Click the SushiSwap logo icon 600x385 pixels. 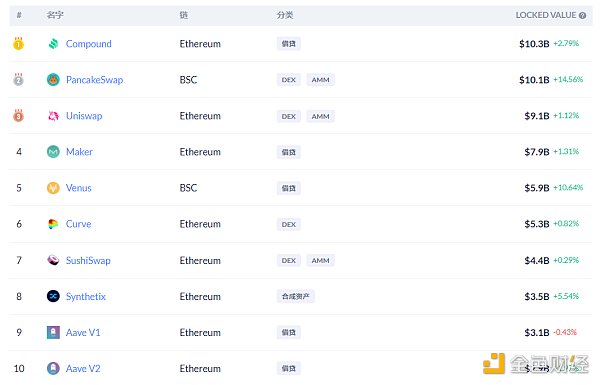(x=53, y=260)
